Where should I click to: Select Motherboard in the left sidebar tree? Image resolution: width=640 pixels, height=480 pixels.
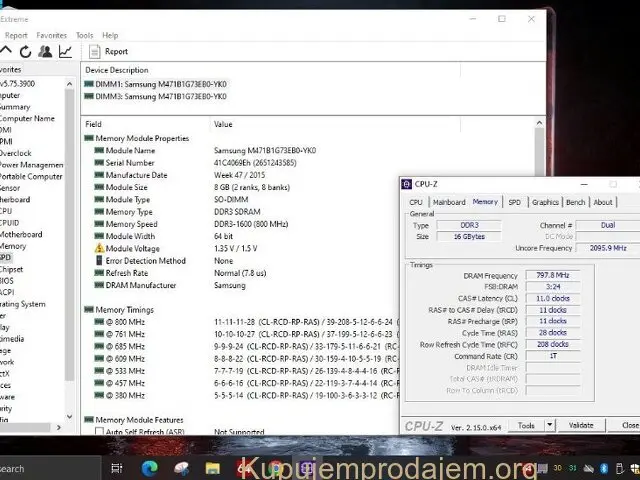point(20,235)
